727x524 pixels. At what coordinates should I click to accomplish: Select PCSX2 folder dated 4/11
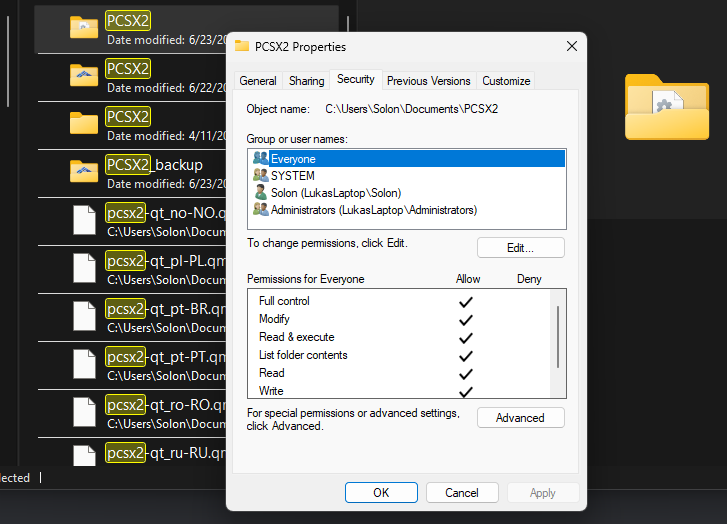pyautogui.click(x=132, y=125)
